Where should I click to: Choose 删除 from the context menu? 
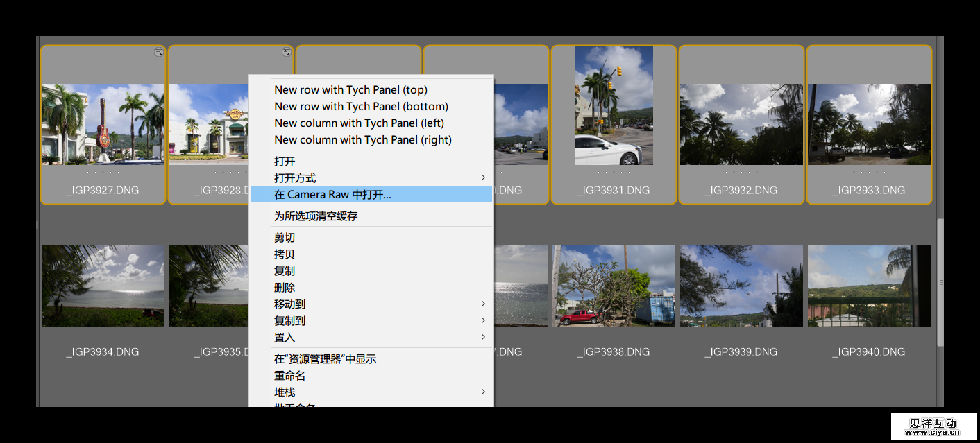point(285,288)
